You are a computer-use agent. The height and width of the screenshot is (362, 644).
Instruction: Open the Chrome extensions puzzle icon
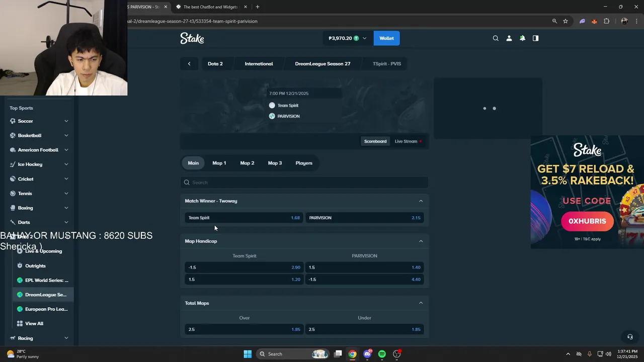pyautogui.click(x=606, y=21)
